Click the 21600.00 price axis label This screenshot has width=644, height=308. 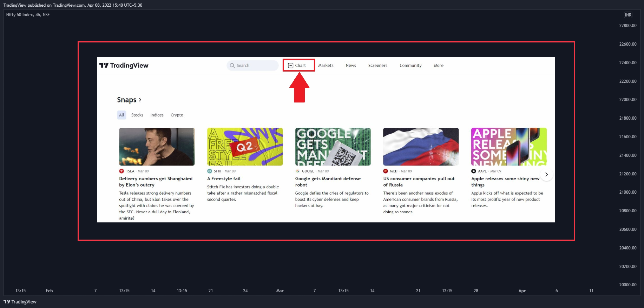pyautogui.click(x=628, y=137)
